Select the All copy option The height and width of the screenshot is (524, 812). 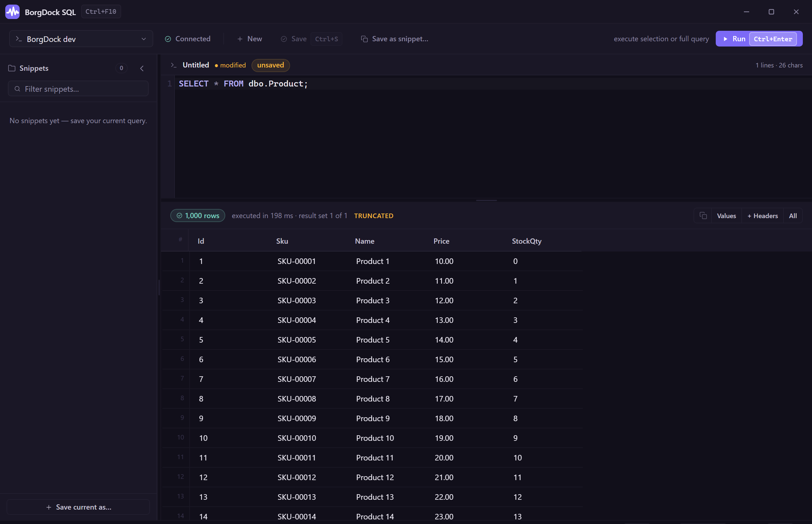[793, 216]
